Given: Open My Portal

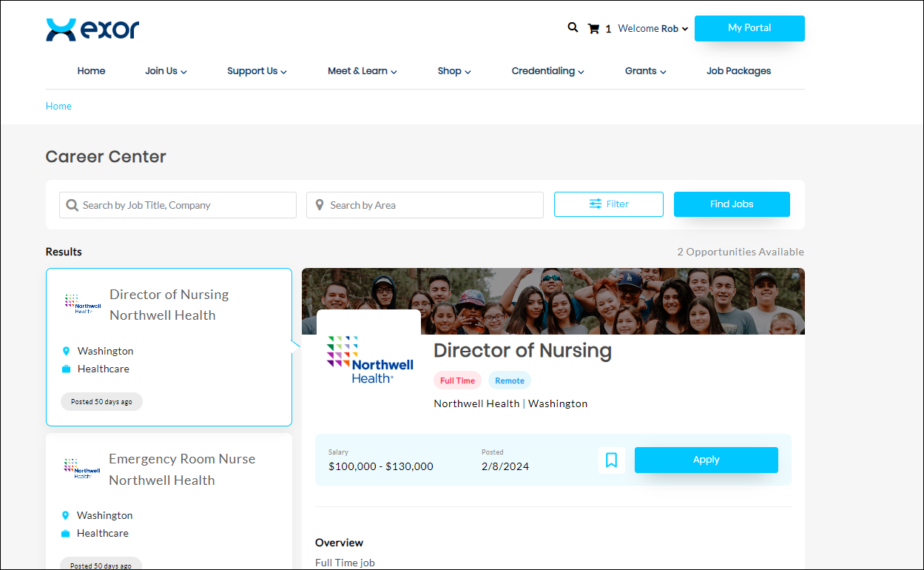Looking at the screenshot, I should 749,28.
